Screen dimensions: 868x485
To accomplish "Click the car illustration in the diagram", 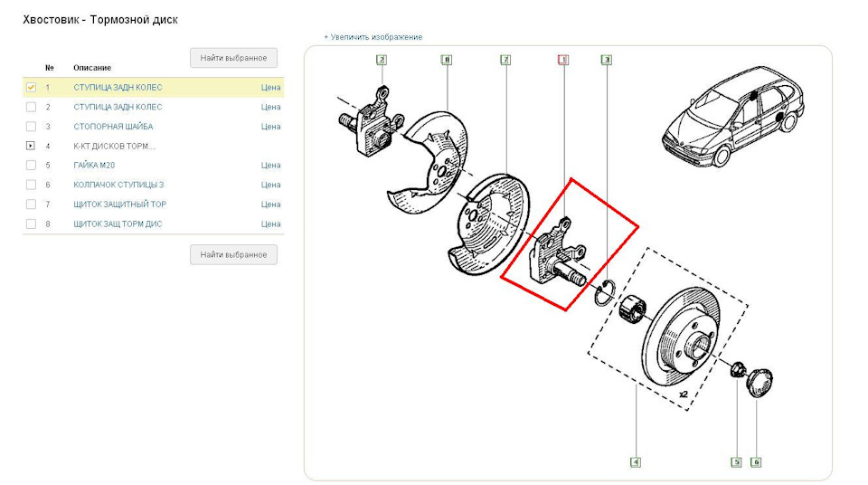I will point(733,117).
